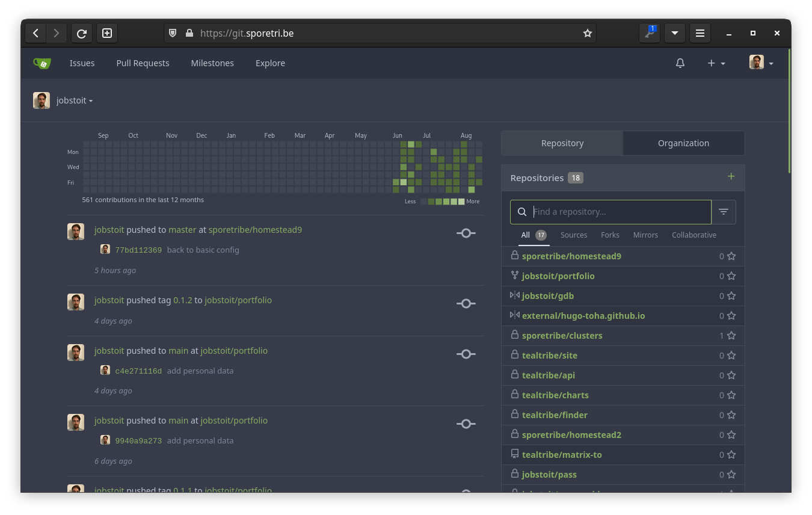The width and height of the screenshot is (812, 515).
Task: Click the lock icon beside sporetribe/homestead9
Action: tap(515, 254)
